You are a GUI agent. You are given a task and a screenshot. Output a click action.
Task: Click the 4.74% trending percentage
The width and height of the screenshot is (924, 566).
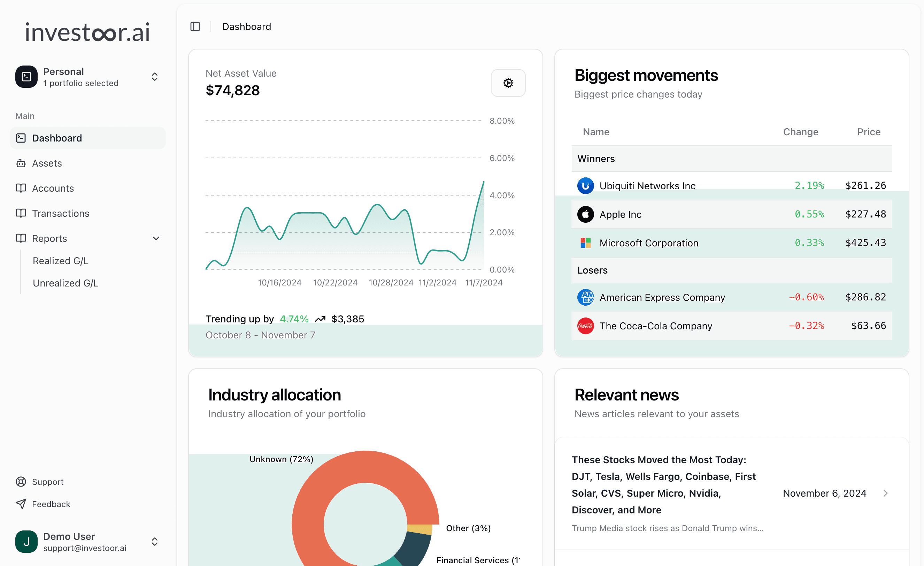click(294, 319)
